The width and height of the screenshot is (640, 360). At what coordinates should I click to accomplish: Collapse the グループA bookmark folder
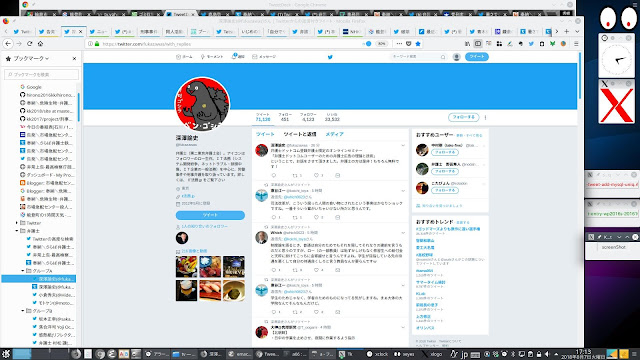23,271
